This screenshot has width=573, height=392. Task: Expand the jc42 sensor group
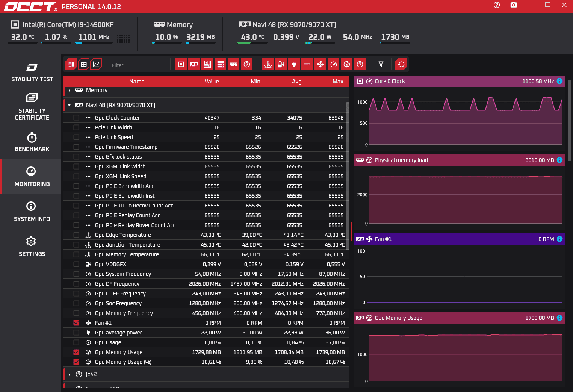coord(70,375)
